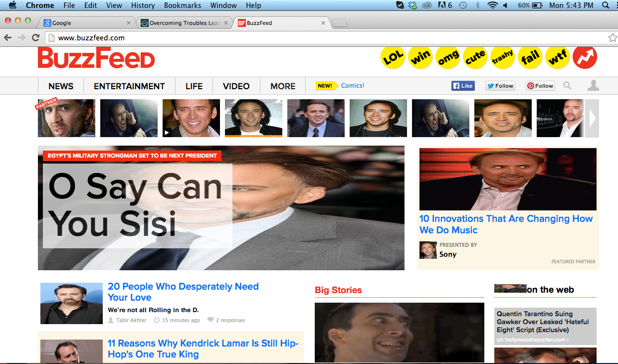Click the LOL yellow badge
The width and height of the screenshot is (618, 364).
[393, 57]
